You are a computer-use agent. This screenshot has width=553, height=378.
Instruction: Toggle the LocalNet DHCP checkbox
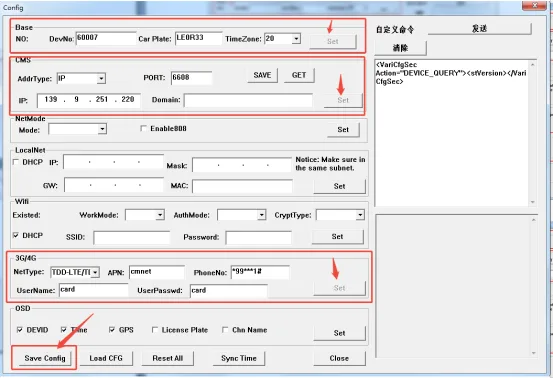point(16,162)
